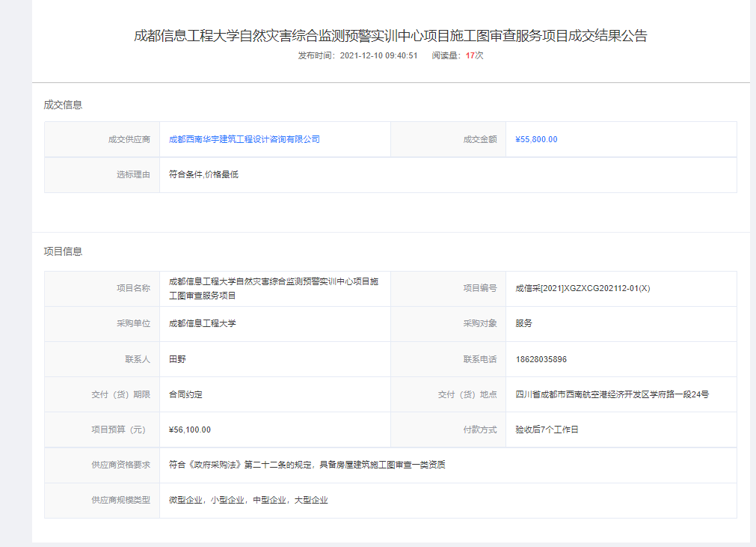Click the 供应商规模类型 label cell
756x547 pixels.
coord(102,500)
